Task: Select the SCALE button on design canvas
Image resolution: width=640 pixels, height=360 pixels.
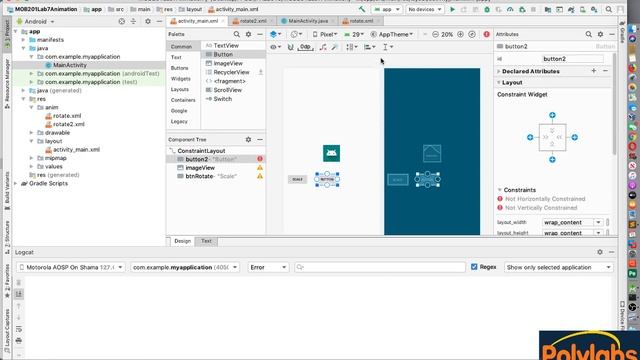Action: [298, 179]
